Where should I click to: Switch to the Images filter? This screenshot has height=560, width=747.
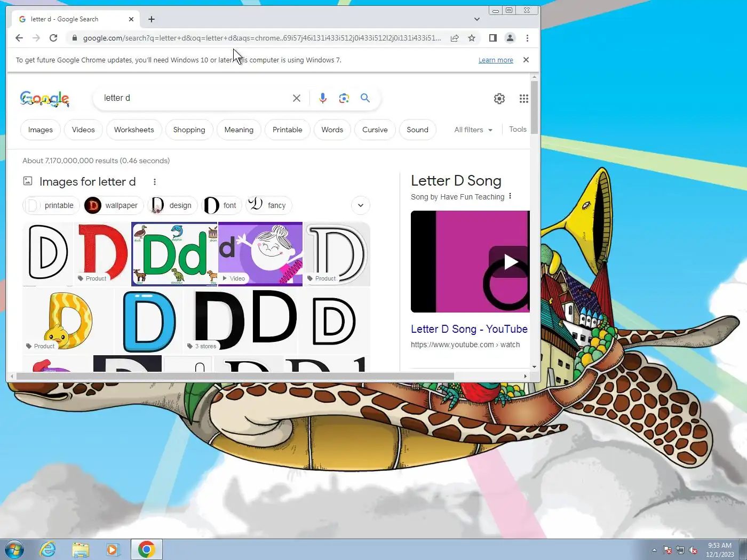pyautogui.click(x=41, y=130)
